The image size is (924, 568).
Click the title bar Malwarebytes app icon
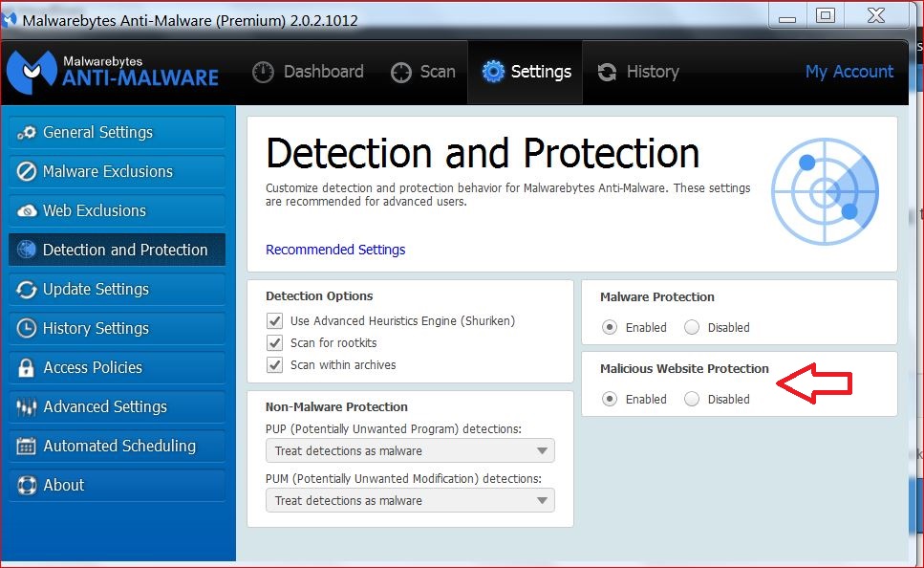9,19
